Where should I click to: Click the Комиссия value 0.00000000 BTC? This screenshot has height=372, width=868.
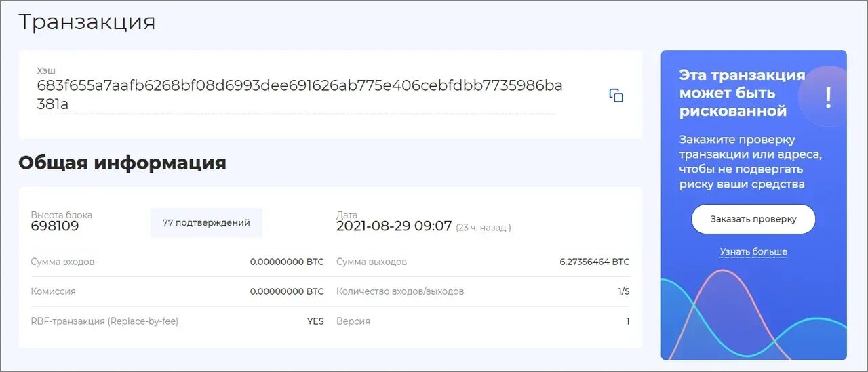[287, 291]
